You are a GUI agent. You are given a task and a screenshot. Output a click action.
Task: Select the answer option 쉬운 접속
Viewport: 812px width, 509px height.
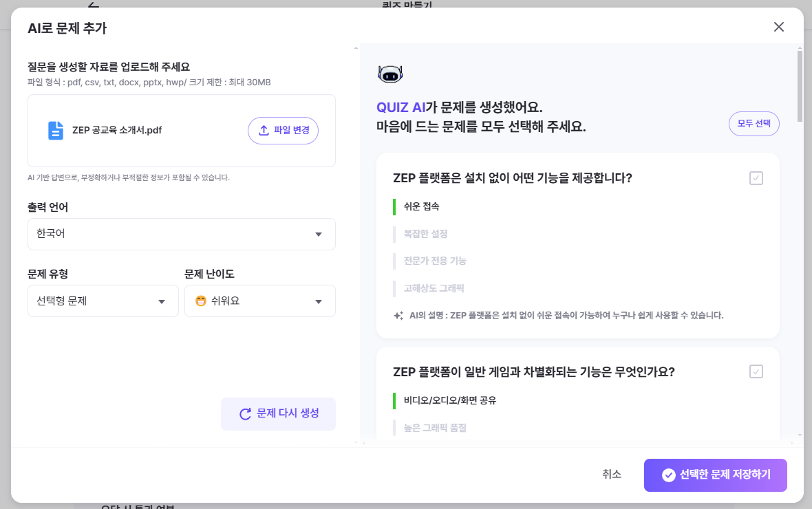pos(421,206)
